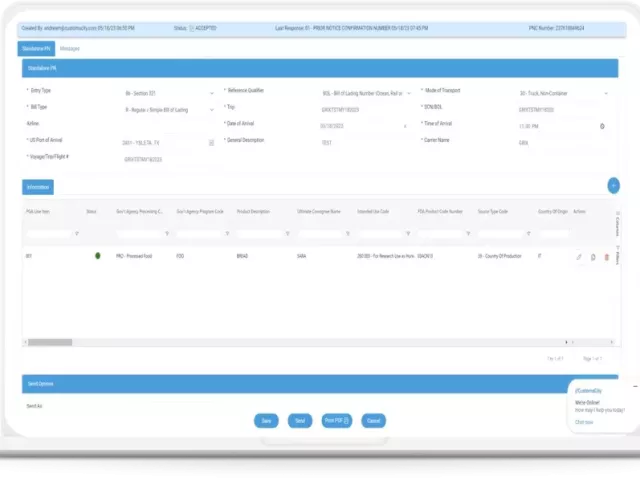Select the Information tab above the grid
This screenshot has width=640, height=480.
click(x=38, y=187)
